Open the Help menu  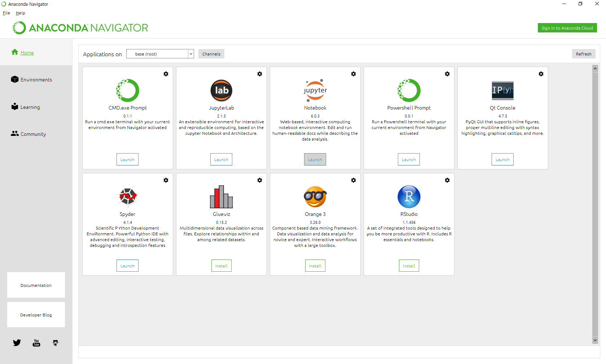click(21, 13)
